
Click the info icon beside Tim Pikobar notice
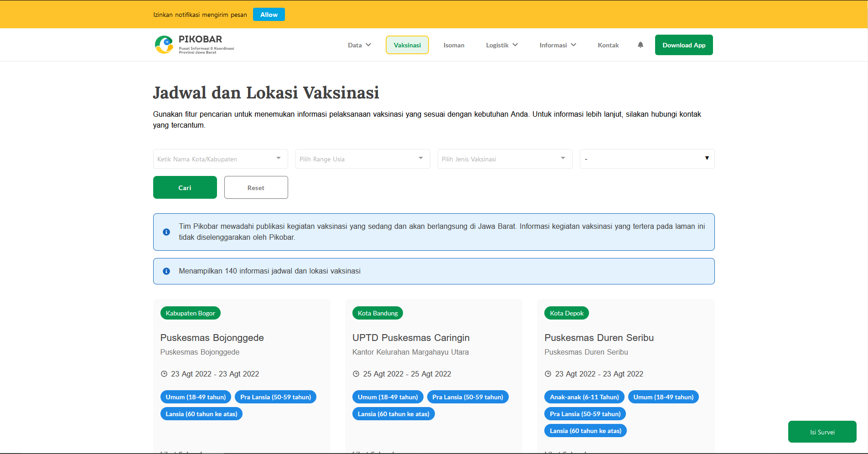(x=166, y=232)
